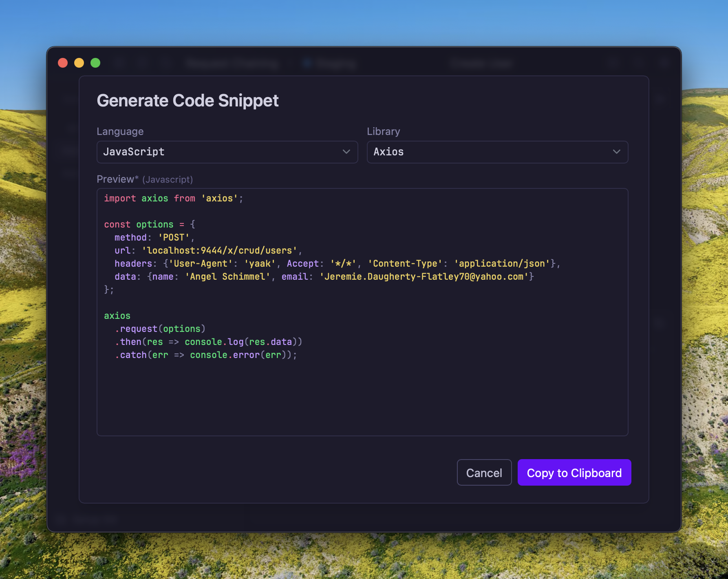Open the Language dropdown showing JavaScript
The width and height of the screenshot is (728, 579).
click(227, 152)
